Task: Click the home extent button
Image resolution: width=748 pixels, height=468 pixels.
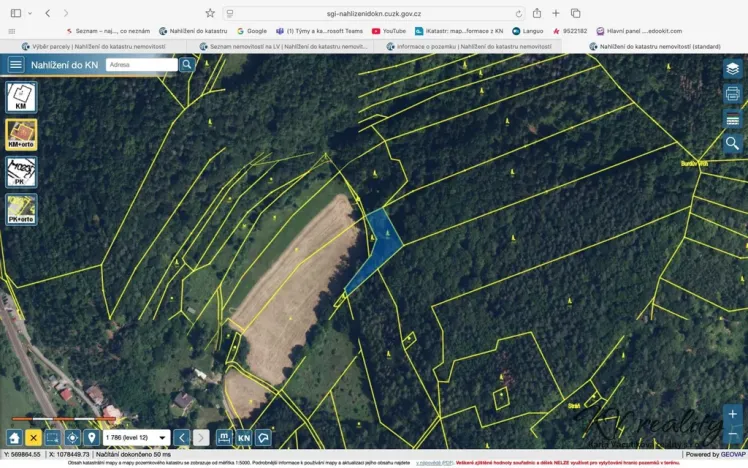Action: pyautogui.click(x=14, y=438)
